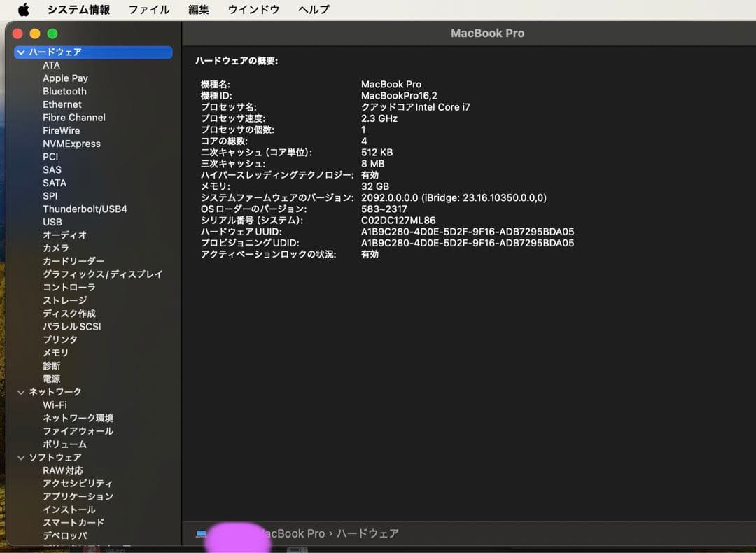Open the Apple menu
The height and width of the screenshot is (553, 756).
coord(23,9)
